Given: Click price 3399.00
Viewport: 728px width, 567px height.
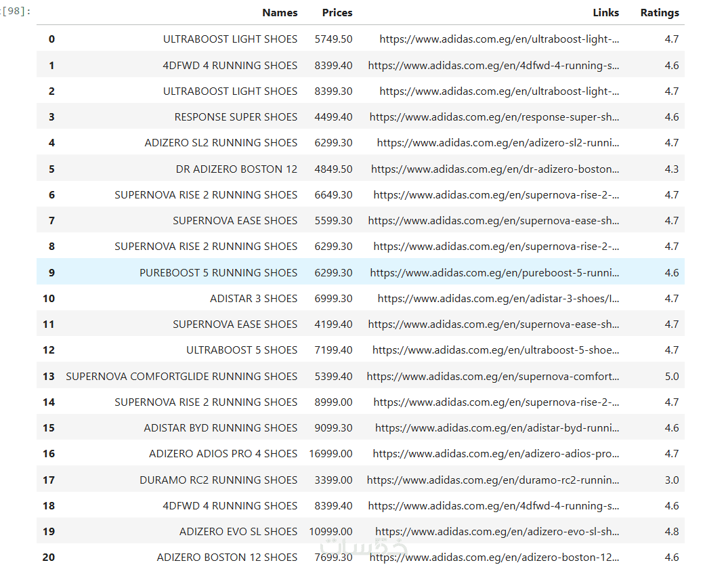Looking at the screenshot, I should 333,480.
